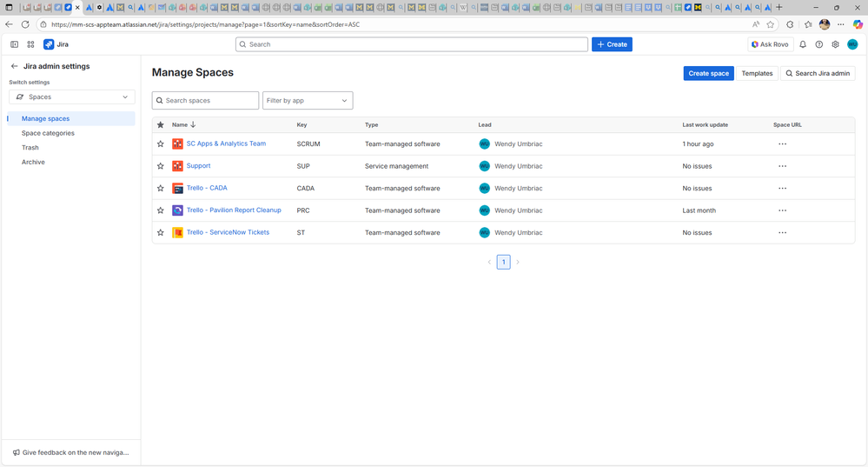Expand the Spaces switch settings dropdown
868x467 pixels.
[x=72, y=97]
